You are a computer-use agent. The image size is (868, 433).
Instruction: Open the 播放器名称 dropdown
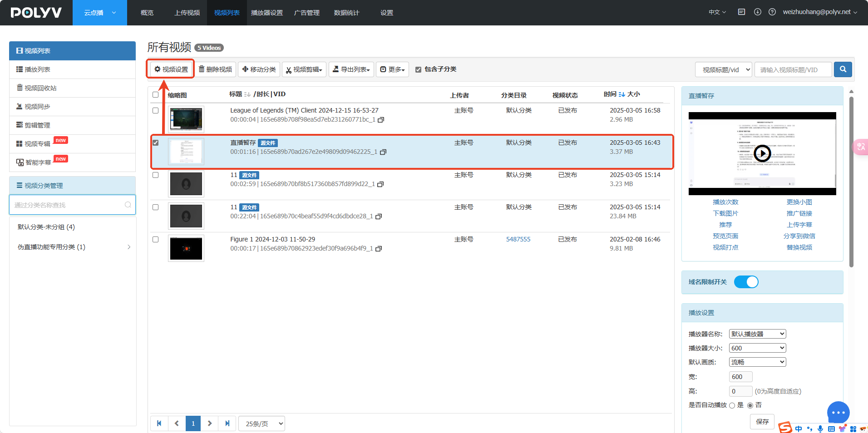757,334
